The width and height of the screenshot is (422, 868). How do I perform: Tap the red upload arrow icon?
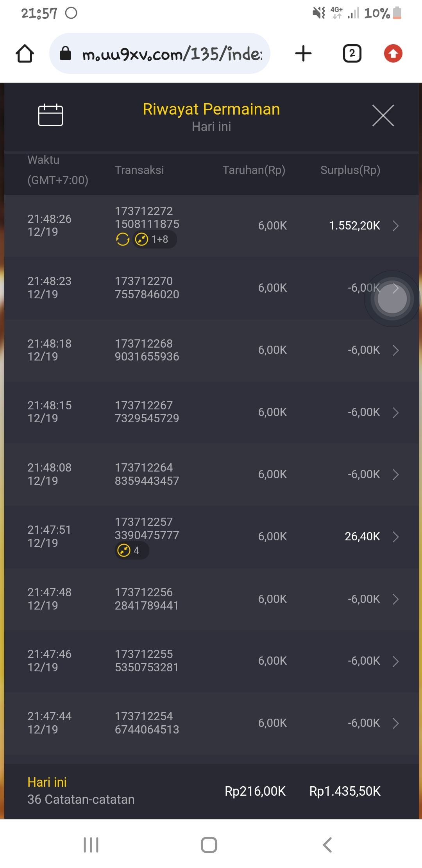393,54
